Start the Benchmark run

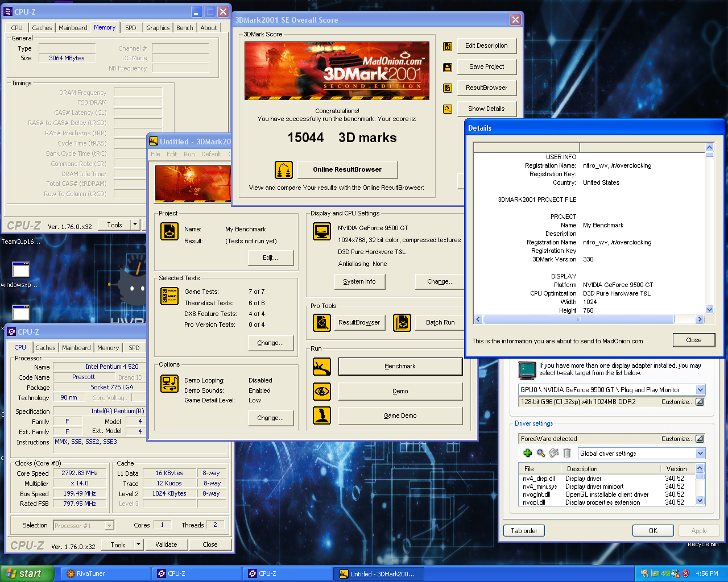[x=400, y=367]
